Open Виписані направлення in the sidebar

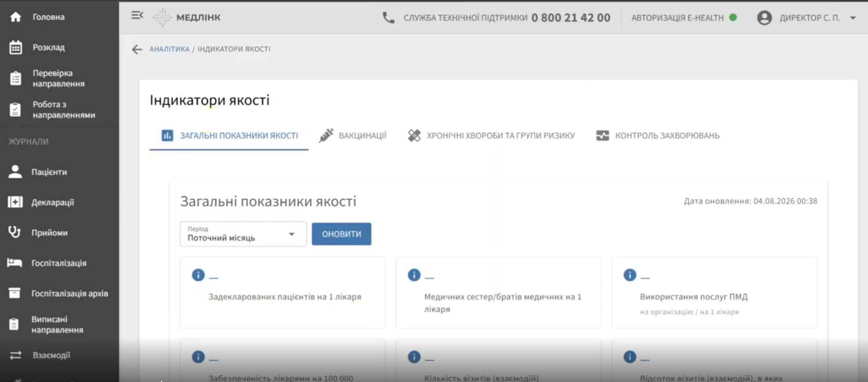pos(57,325)
